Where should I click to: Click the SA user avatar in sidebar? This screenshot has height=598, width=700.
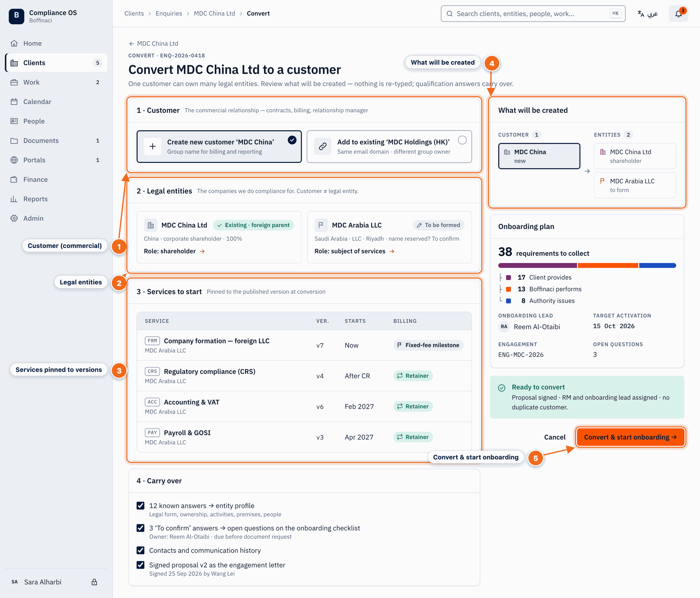coord(15,582)
